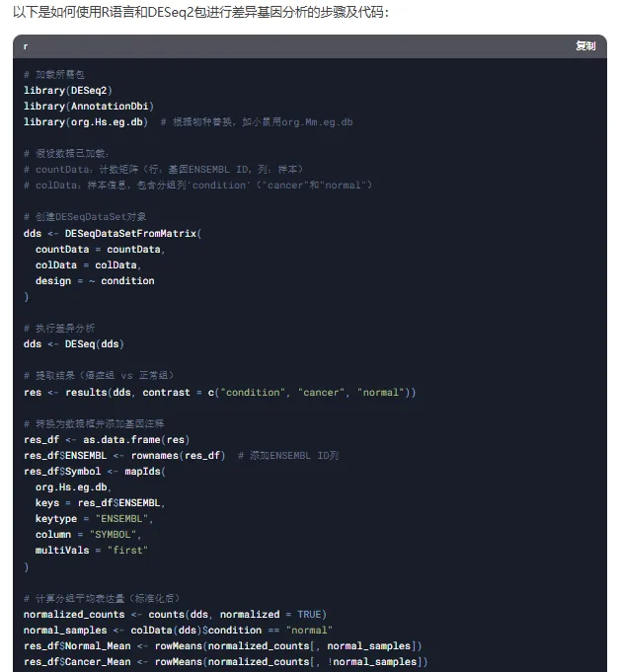Image resolution: width=619 pixels, height=672 pixels.
Task: Click the '# 加载所需包' comment
Action: pos(57,74)
